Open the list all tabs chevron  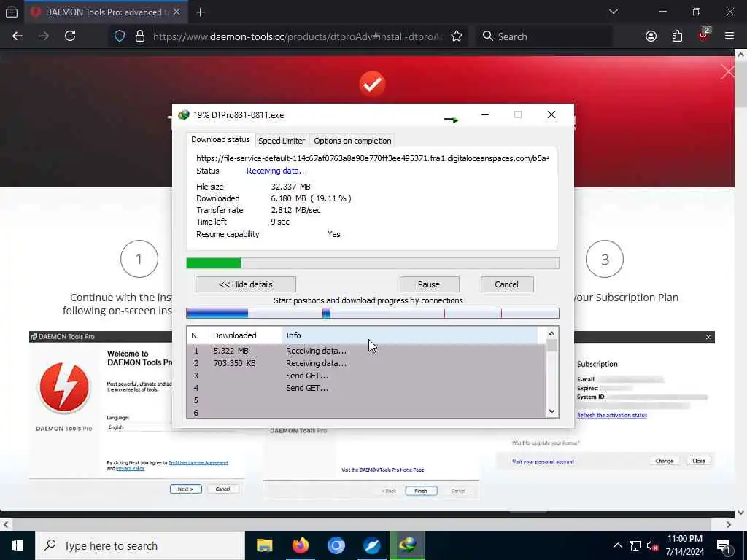point(613,12)
